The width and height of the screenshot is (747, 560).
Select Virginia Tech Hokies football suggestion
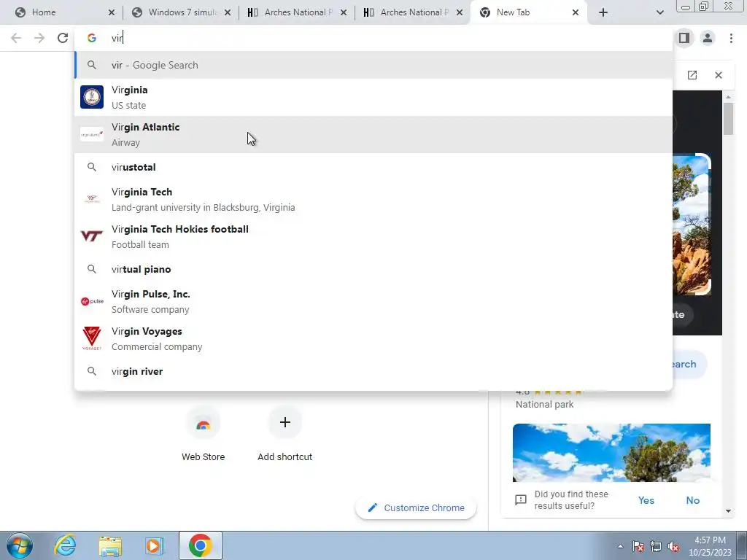(x=373, y=236)
